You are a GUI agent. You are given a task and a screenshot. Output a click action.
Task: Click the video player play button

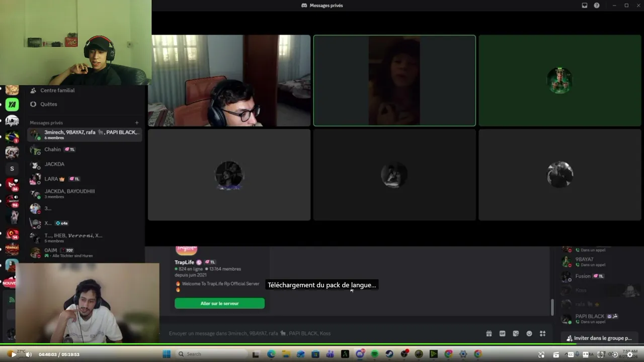point(14,354)
